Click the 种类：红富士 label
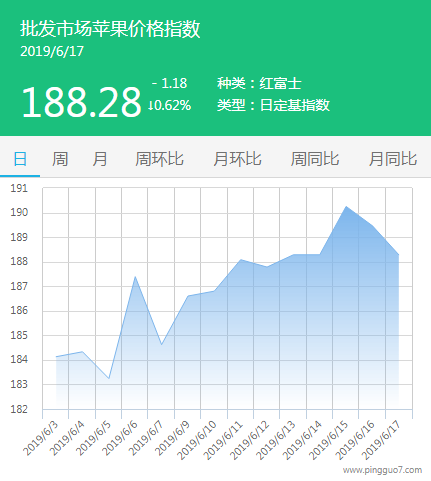 [x=259, y=83]
